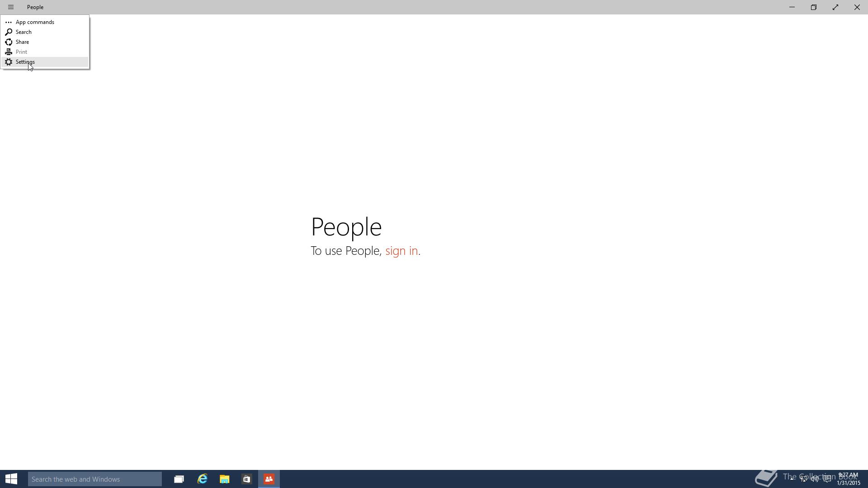
Task: Restore down the People window
Action: click(x=814, y=7)
